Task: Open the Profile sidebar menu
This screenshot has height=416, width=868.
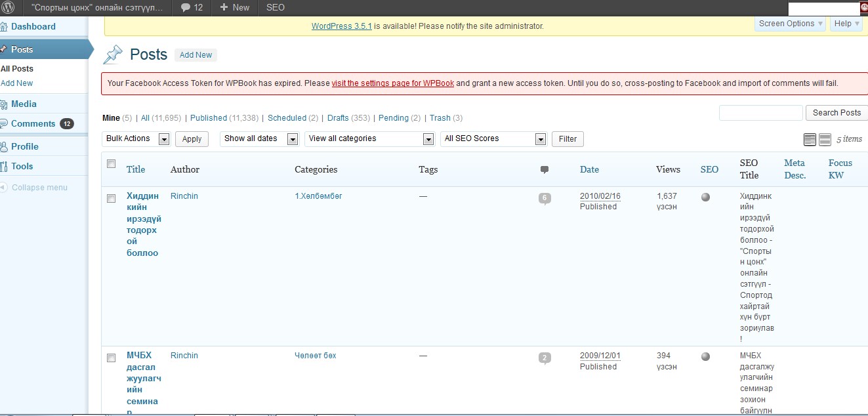Action: pyautogui.click(x=25, y=146)
